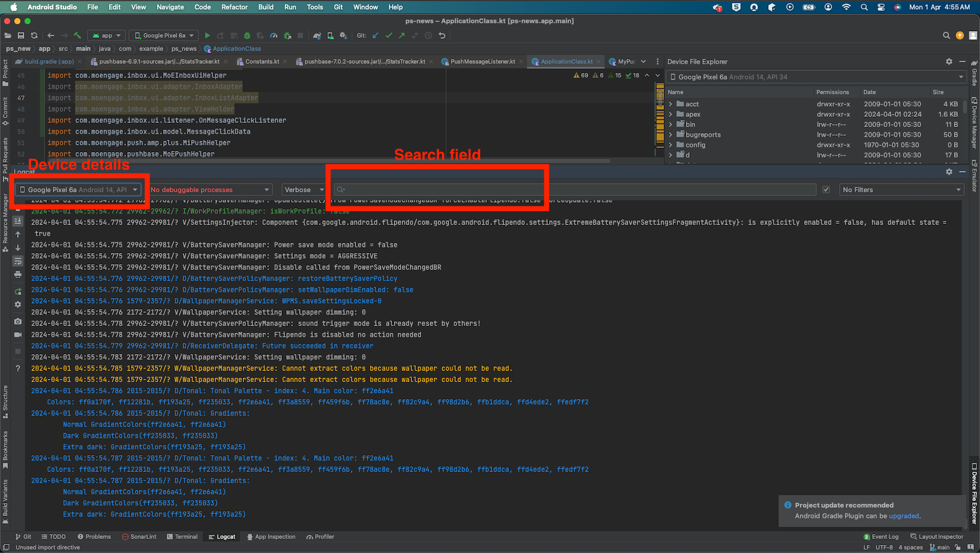This screenshot has height=553, width=980.
Task: Open macOS Spotlight search in menu bar
Action: (864, 7)
